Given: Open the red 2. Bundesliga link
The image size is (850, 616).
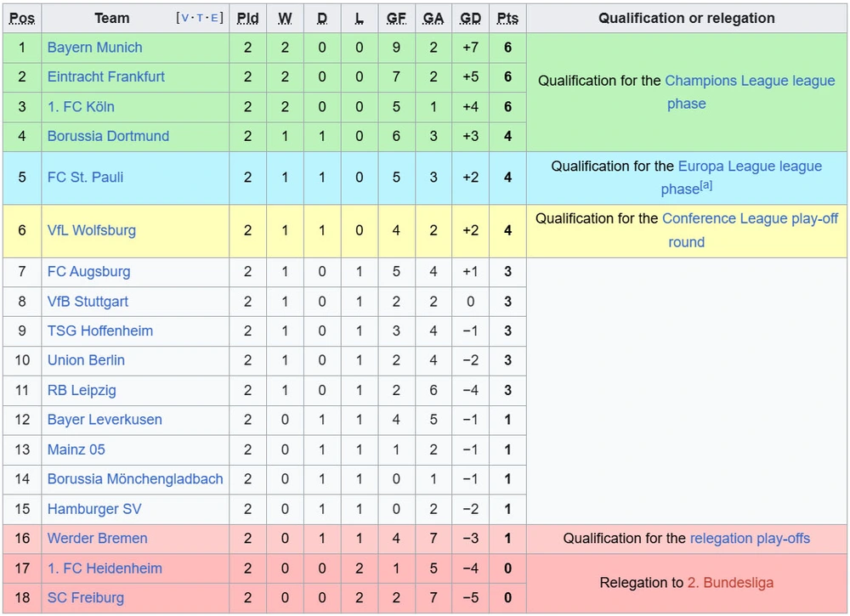Looking at the screenshot, I should tap(730, 583).
